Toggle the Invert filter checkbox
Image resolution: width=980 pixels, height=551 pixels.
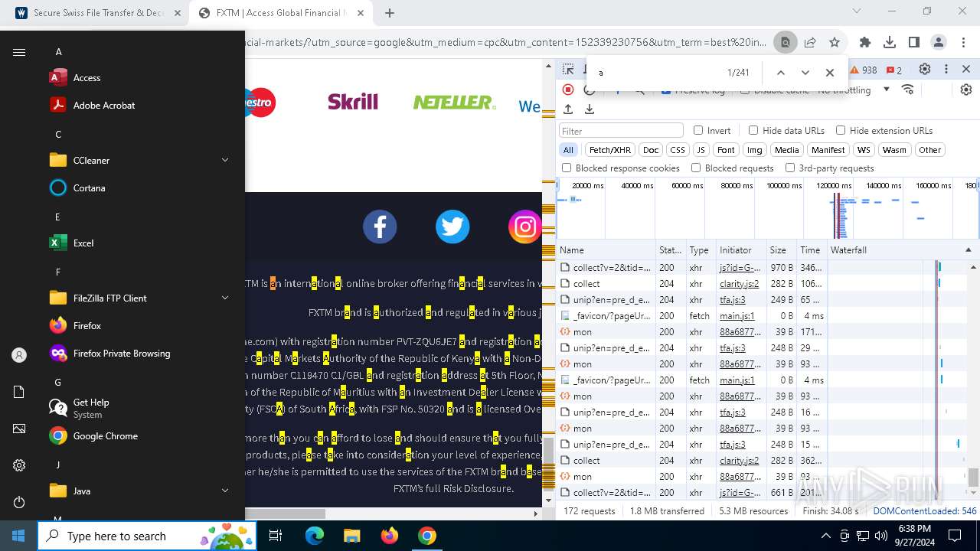pos(698,130)
